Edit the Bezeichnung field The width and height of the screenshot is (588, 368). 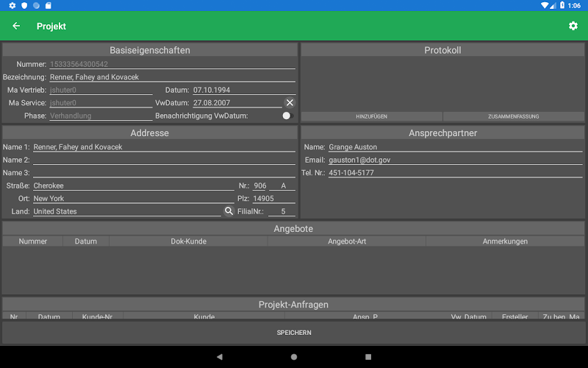point(173,77)
